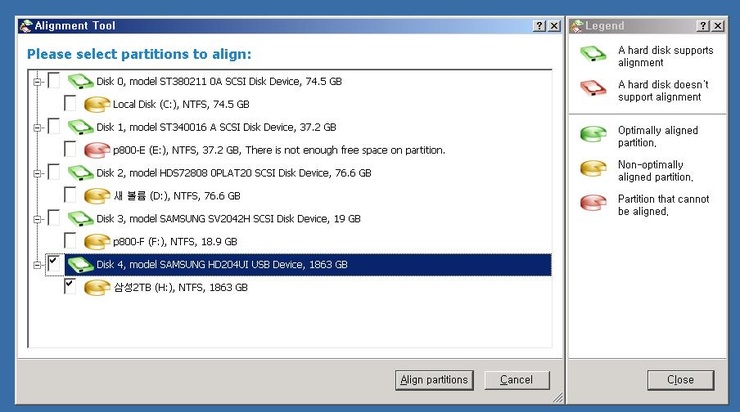The width and height of the screenshot is (740, 412).
Task: Click the yellow 삼성2TB (H:) partition icon
Action: pos(97,287)
